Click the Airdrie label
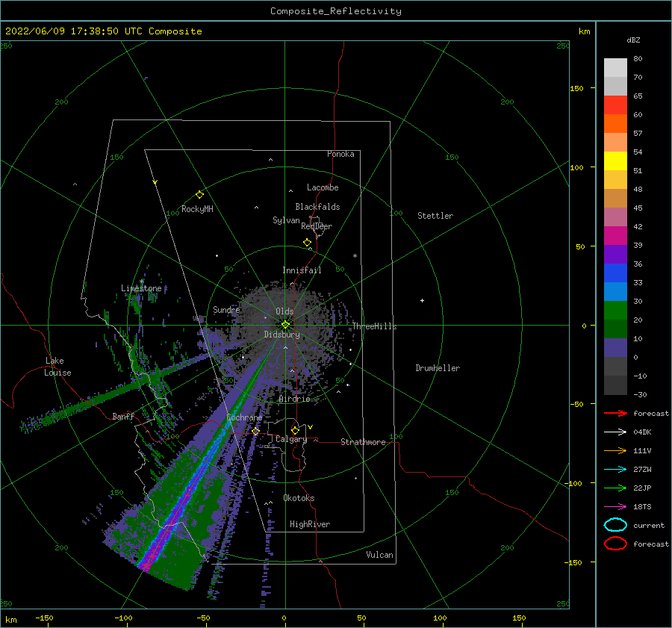The height and width of the screenshot is (628, 672). 294,399
